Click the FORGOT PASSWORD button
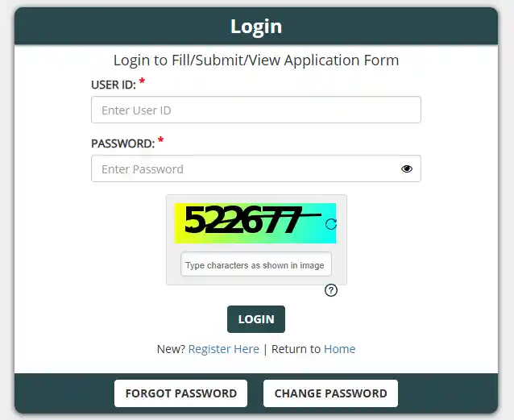The width and height of the screenshot is (514, 420). click(x=181, y=393)
